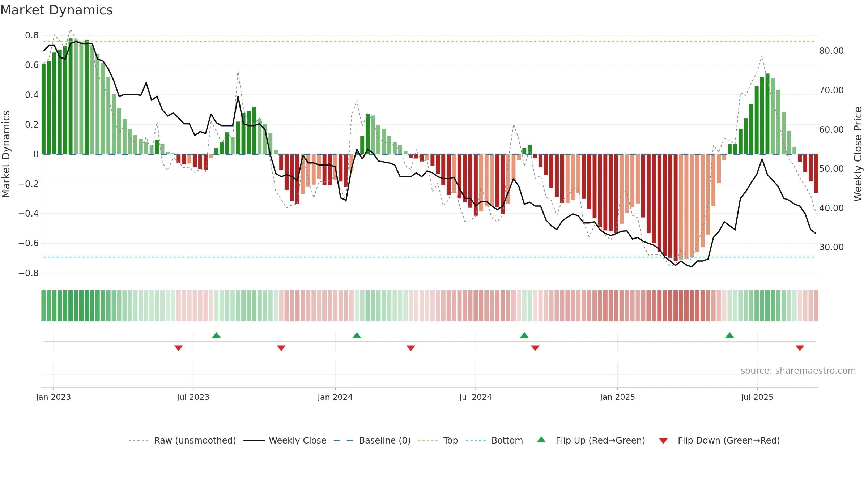Viewport: 868px width, 488px height.
Task: Click the −0.8 left axis tick label
Action: (29, 273)
